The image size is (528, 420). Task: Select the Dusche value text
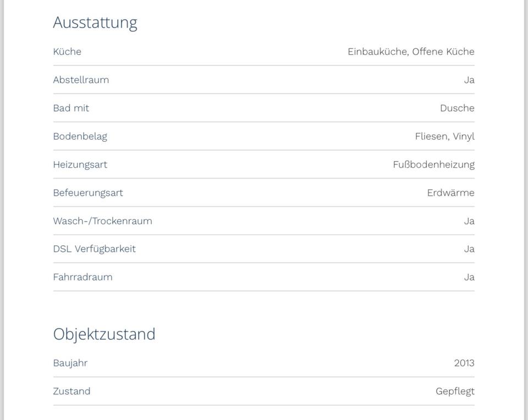457,108
